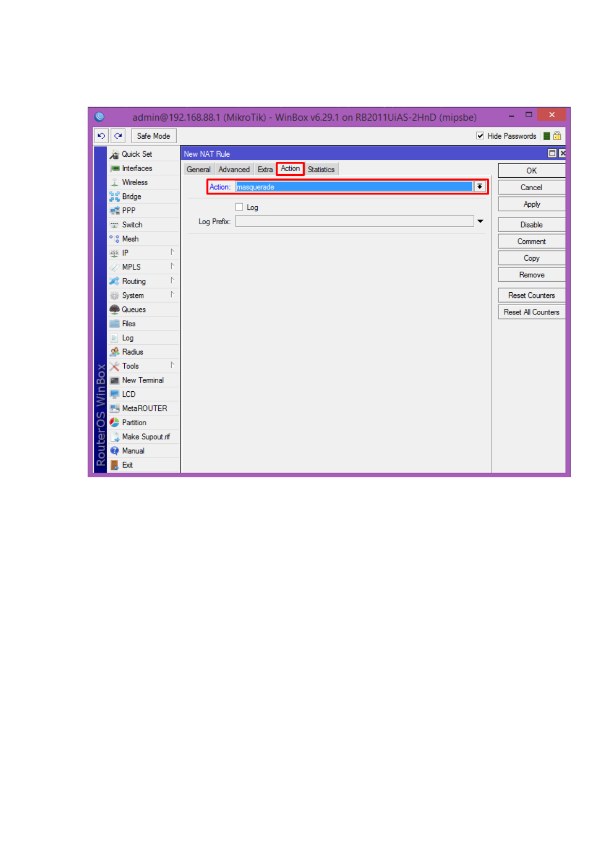
Task: Open the MPLS icon
Action: (114, 267)
